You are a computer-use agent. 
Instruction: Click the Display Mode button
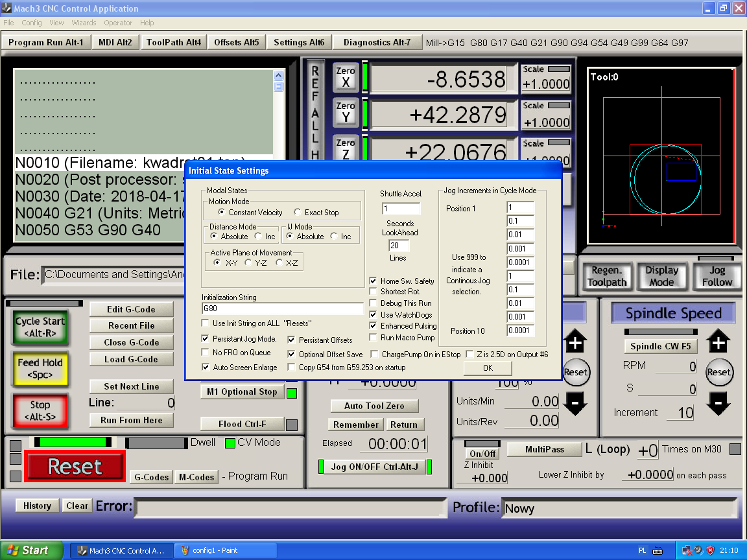[x=661, y=276]
